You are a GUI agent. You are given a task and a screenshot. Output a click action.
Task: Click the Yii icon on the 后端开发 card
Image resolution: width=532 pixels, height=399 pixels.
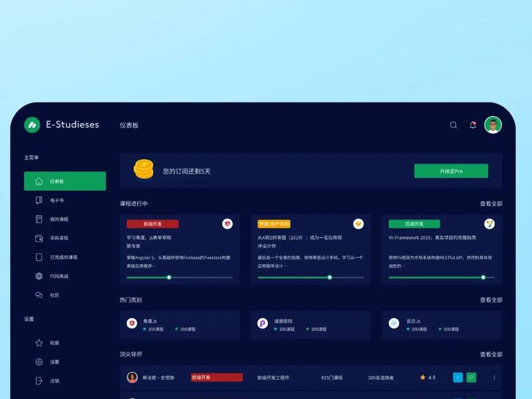click(489, 224)
